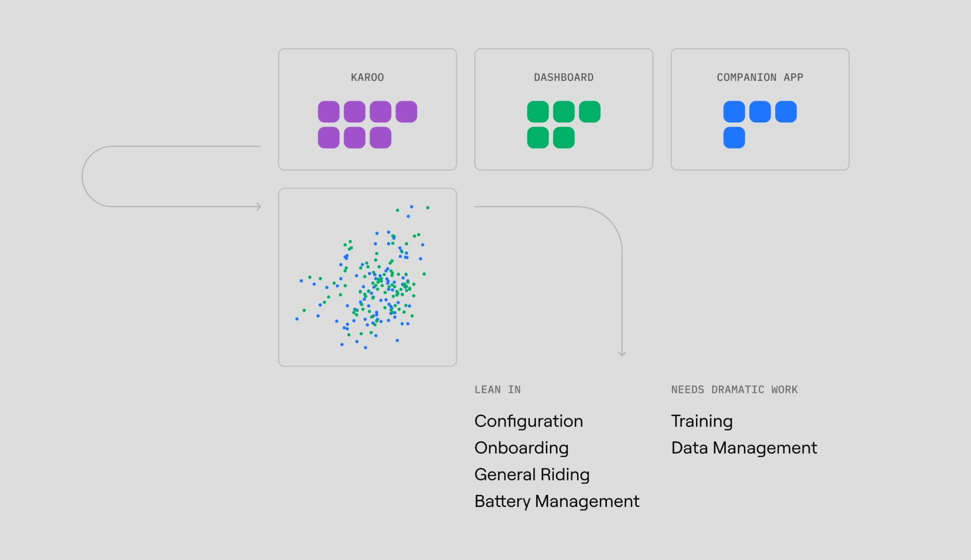
Task: Click the Onboarding list item
Action: [522, 448]
